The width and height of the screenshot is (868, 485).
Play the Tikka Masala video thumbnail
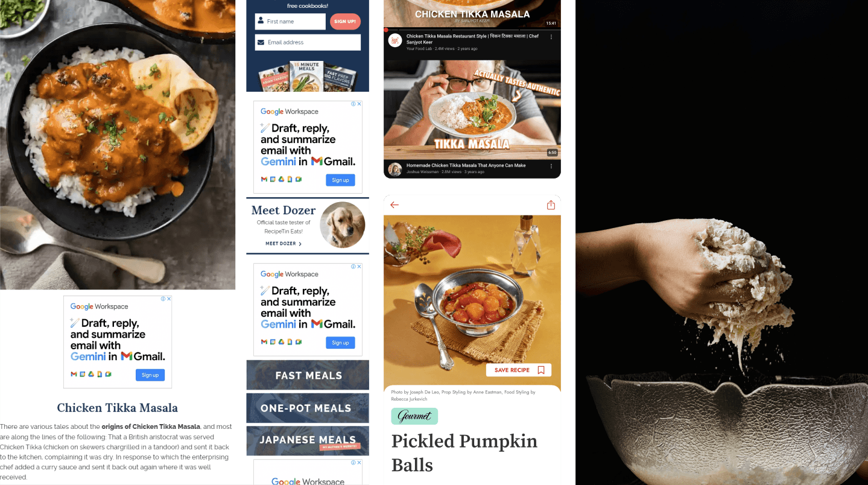tap(472, 109)
